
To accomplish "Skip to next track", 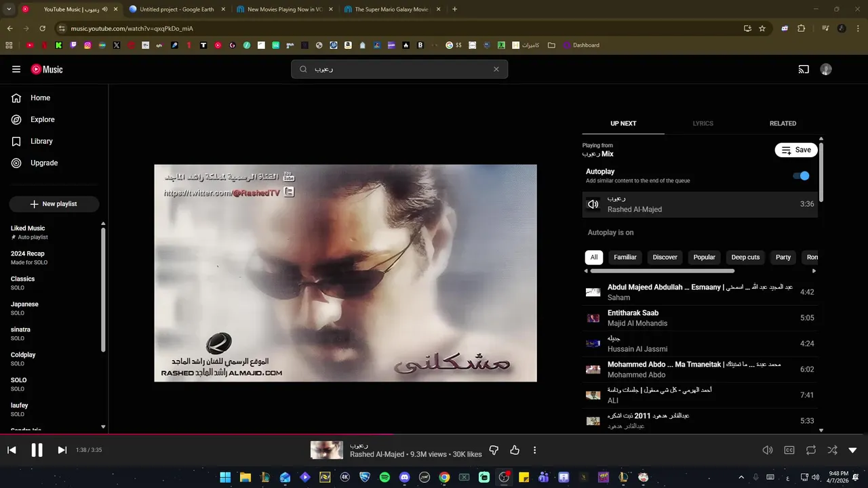I will pos(62,450).
